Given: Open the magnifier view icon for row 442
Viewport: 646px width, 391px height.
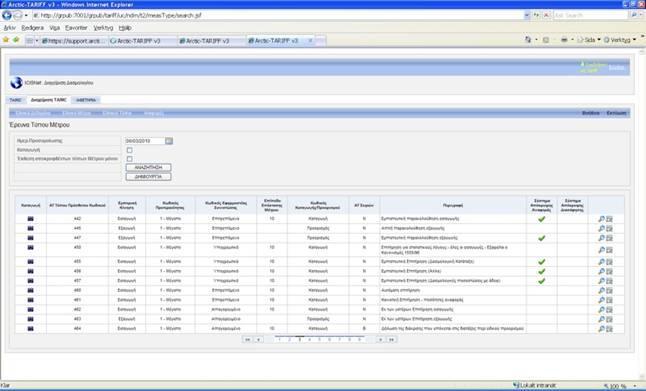Looking at the screenshot, I should 601,219.
